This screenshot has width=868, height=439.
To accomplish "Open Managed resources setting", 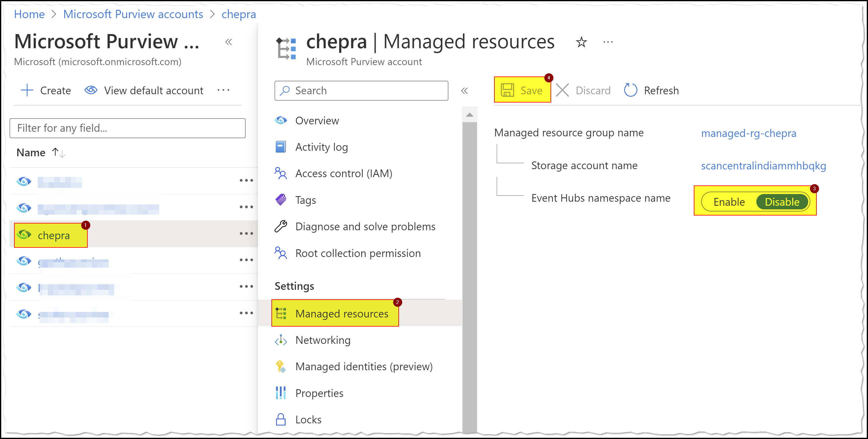I will pyautogui.click(x=359, y=313).
